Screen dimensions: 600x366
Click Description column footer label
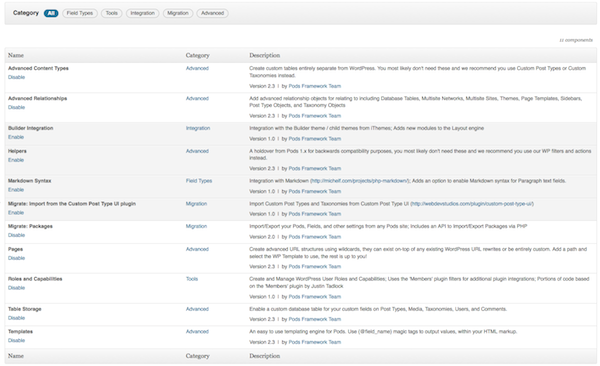tap(264, 356)
